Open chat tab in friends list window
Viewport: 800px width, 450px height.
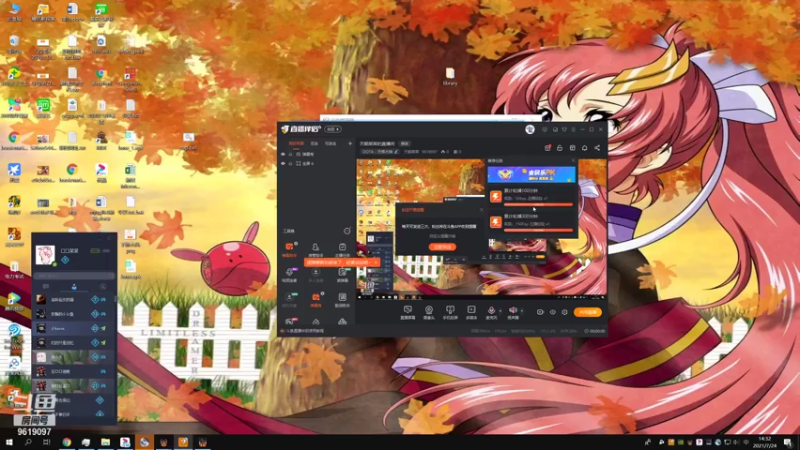(x=46, y=287)
